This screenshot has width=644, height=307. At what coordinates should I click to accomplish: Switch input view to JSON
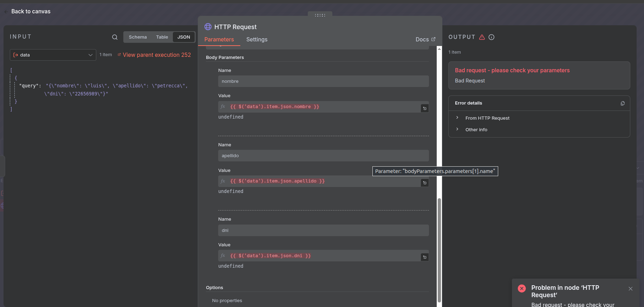point(183,37)
